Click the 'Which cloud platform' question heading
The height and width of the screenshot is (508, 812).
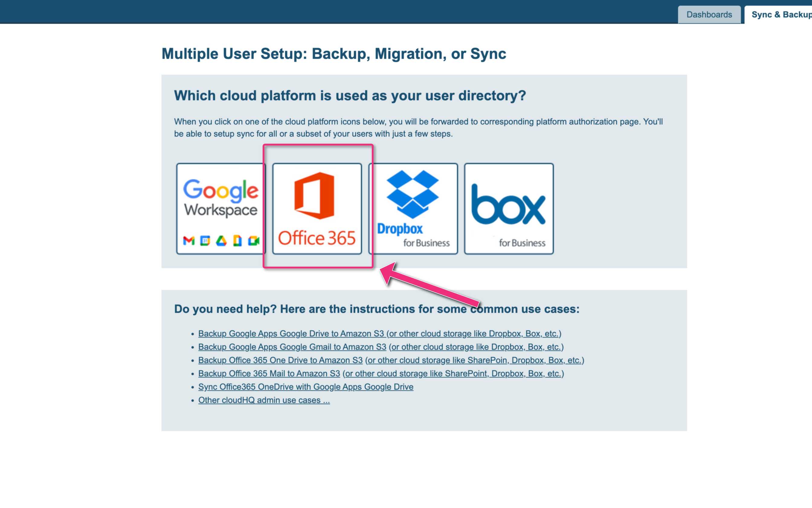tap(350, 96)
